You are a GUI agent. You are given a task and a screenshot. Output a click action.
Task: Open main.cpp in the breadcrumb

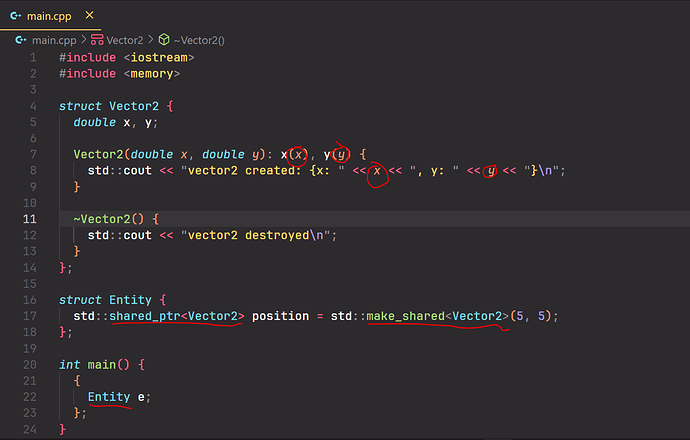click(54, 40)
